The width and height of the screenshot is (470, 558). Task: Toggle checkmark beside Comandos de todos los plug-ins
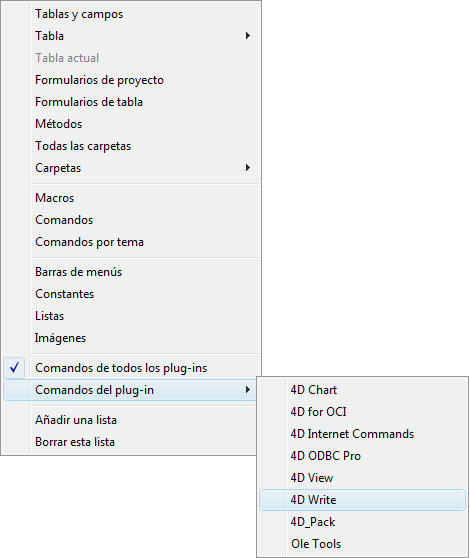point(14,368)
